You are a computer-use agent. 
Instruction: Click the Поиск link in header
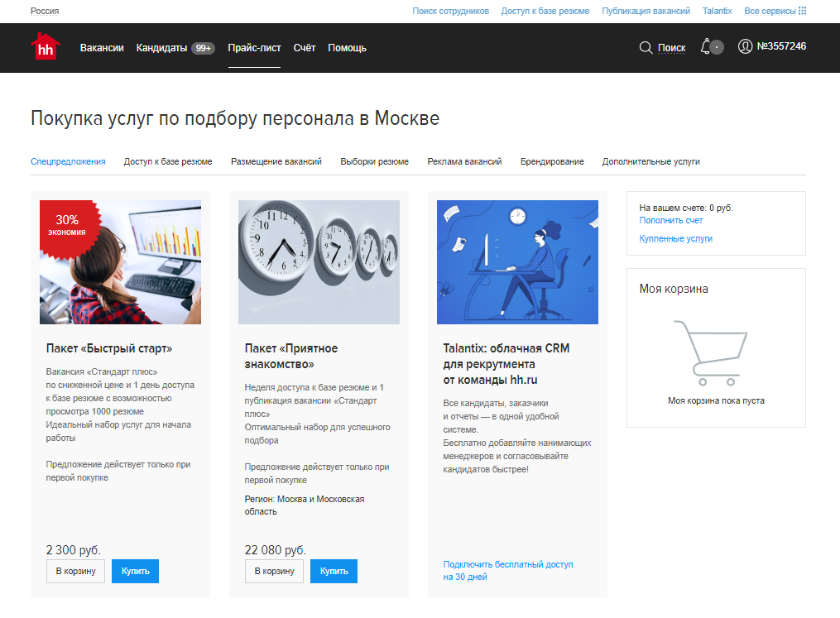[671, 48]
